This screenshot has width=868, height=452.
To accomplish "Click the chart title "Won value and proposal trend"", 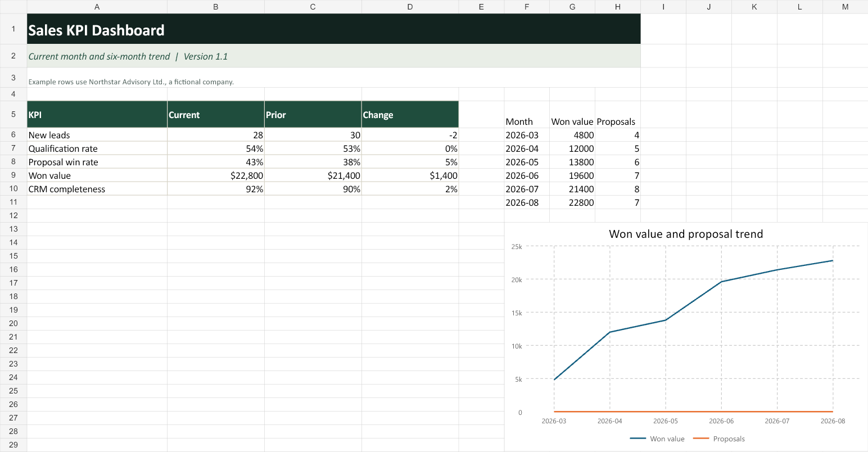I will (x=686, y=234).
